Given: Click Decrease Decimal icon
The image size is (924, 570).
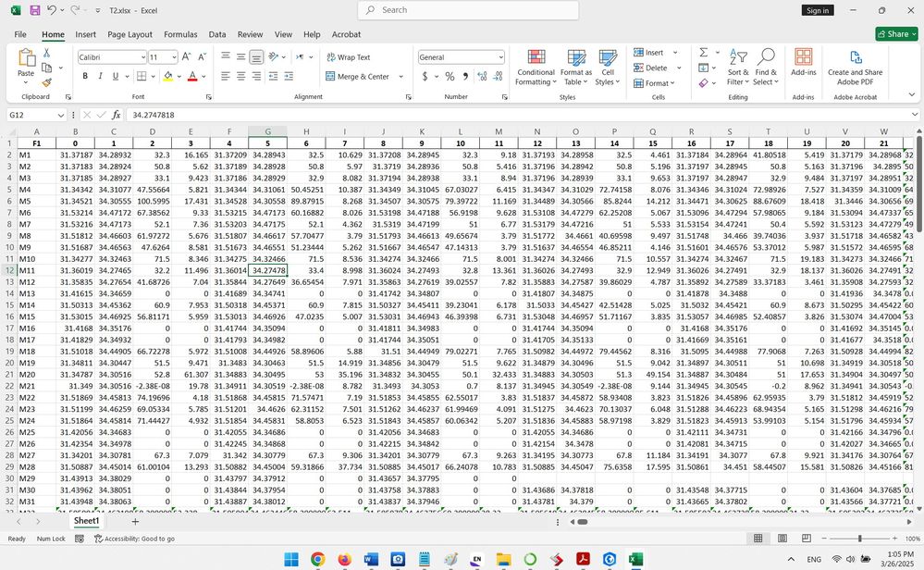Looking at the screenshot, I should pyautogui.click(x=498, y=77).
